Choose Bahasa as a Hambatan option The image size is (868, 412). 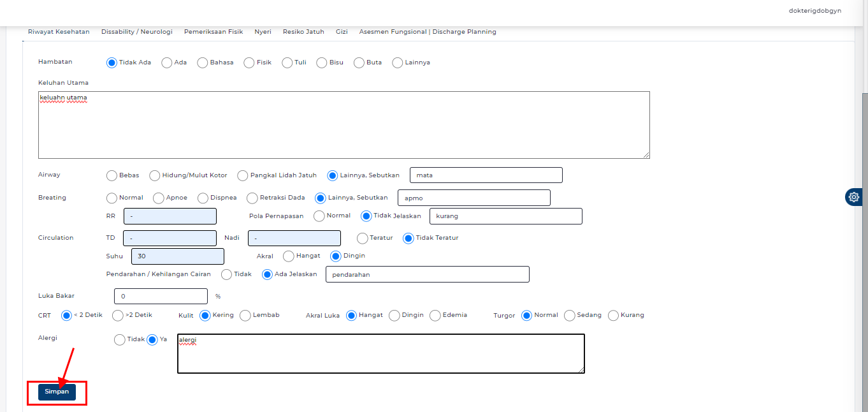coord(202,63)
